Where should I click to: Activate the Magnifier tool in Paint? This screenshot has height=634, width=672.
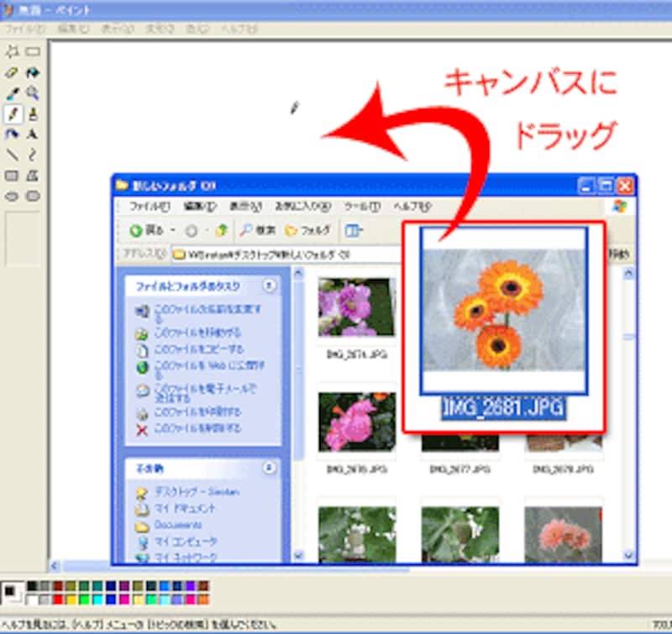pyautogui.click(x=33, y=93)
